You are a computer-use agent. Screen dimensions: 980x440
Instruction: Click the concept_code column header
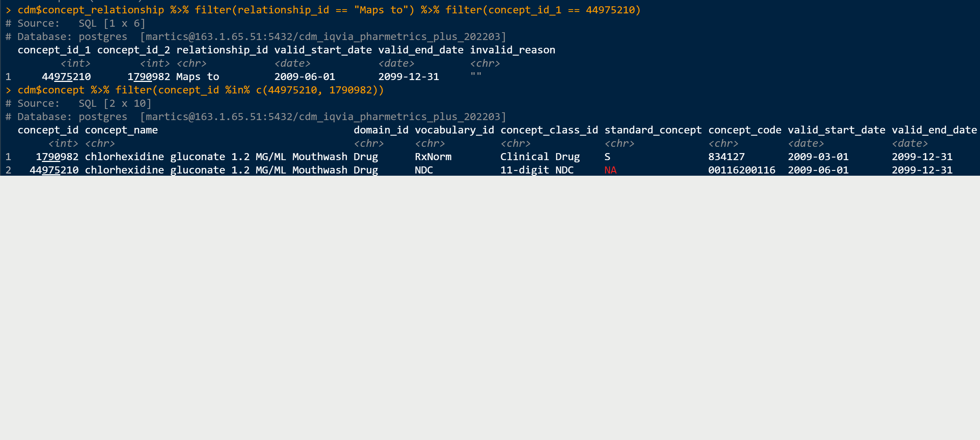[x=745, y=130]
